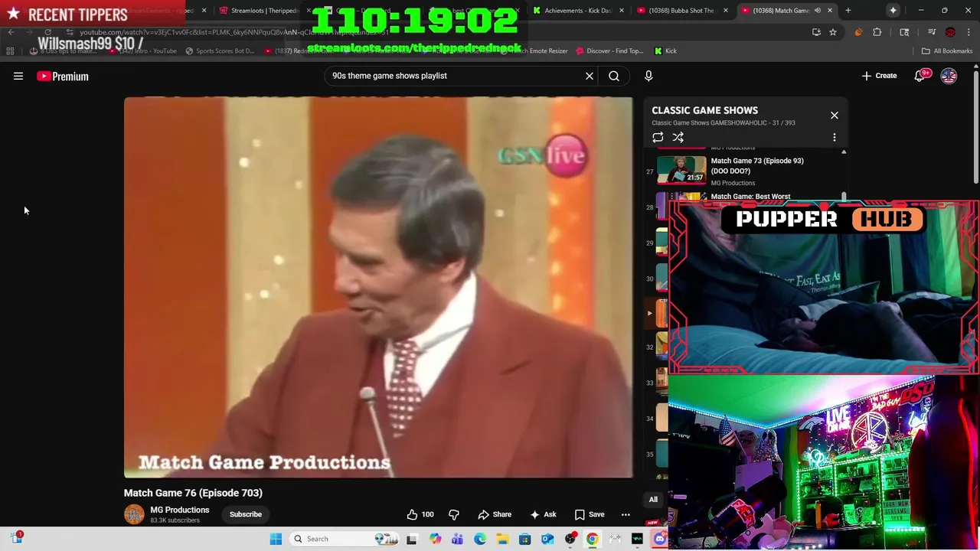This screenshot has height=551, width=980.
Task: Open Chrome media controls icon
Action: (932, 32)
